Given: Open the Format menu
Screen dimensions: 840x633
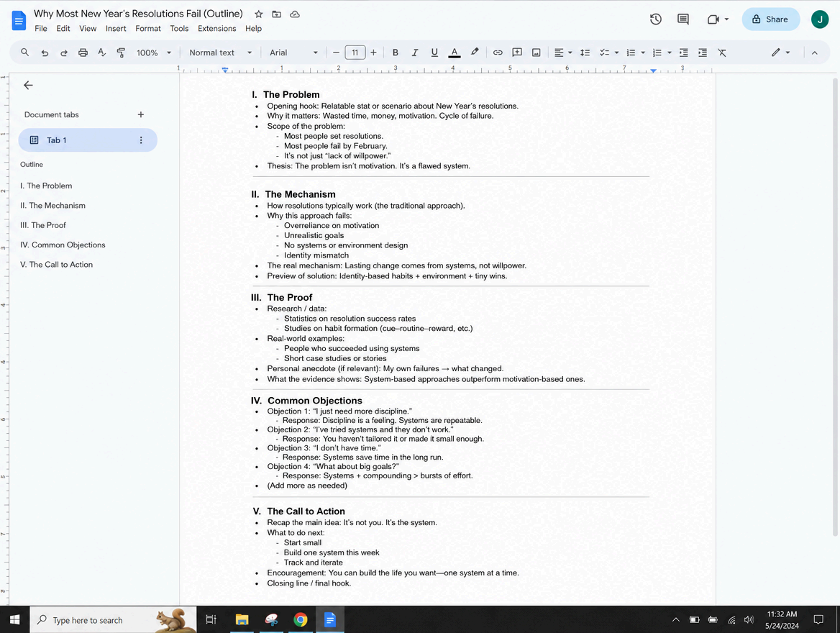Looking at the screenshot, I should (148, 28).
